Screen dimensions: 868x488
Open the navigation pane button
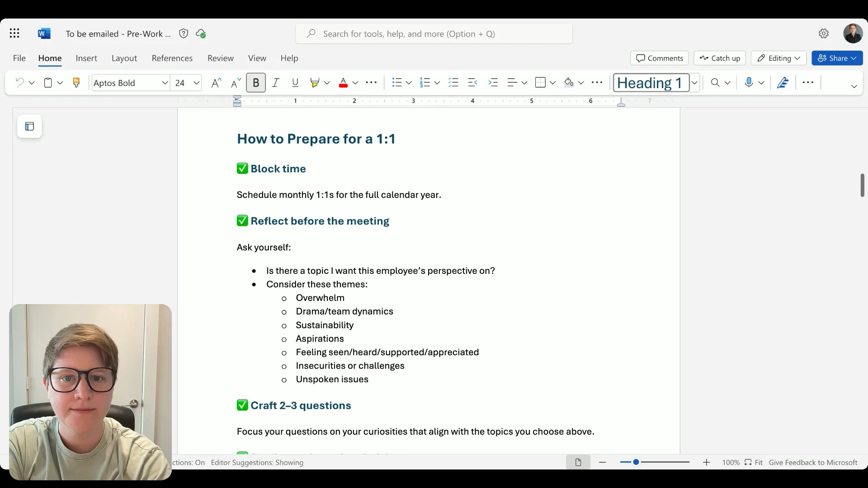(x=29, y=127)
